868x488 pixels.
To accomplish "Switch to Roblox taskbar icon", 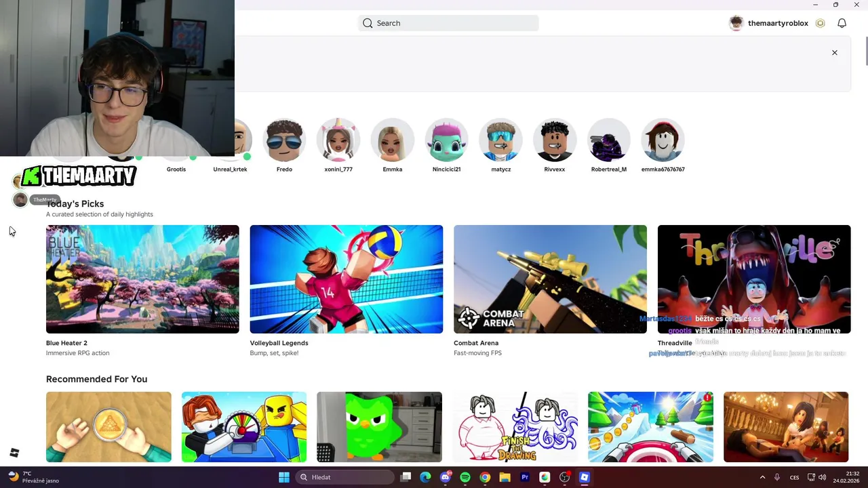I will point(585,477).
